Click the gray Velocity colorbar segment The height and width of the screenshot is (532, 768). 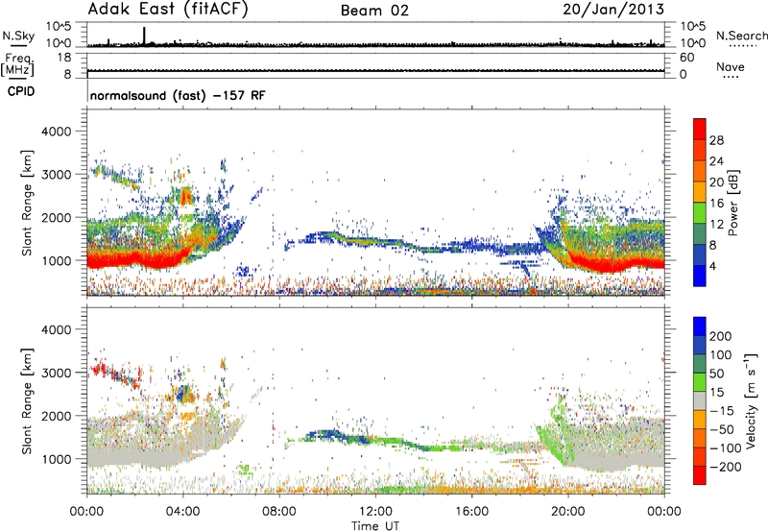point(700,400)
